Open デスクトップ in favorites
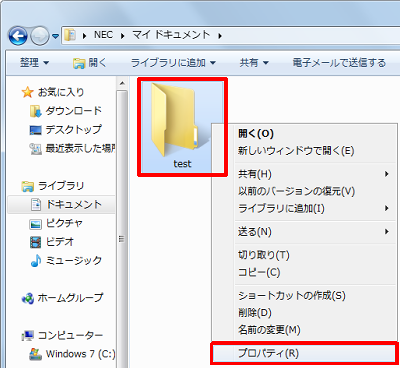Image resolution: width=400 pixels, height=368 pixels. click(73, 129)
